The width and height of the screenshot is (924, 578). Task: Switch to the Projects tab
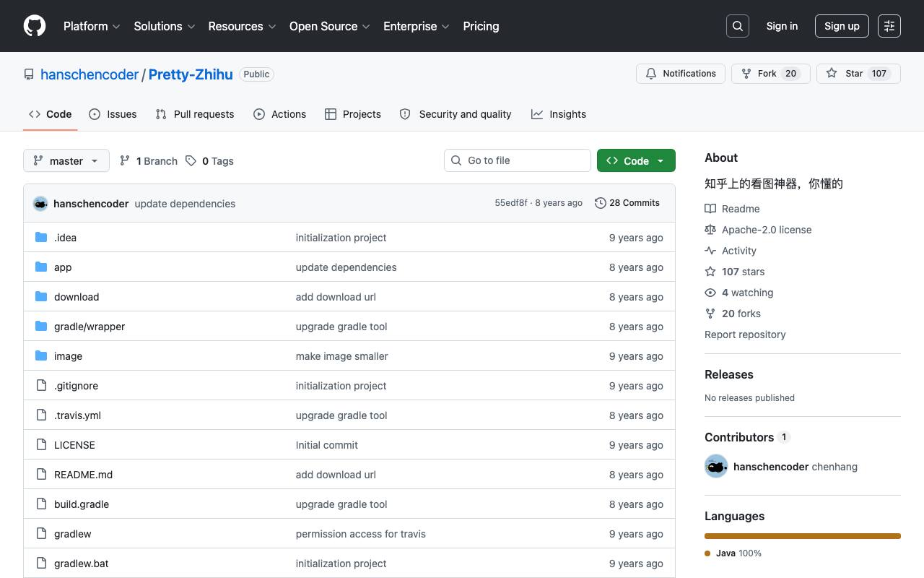pyautogui.click(x=353, y=114)
